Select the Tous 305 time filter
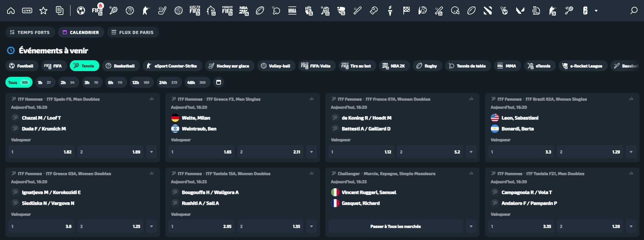The width and height of the screenshot is (644, 240). point(19,82)
